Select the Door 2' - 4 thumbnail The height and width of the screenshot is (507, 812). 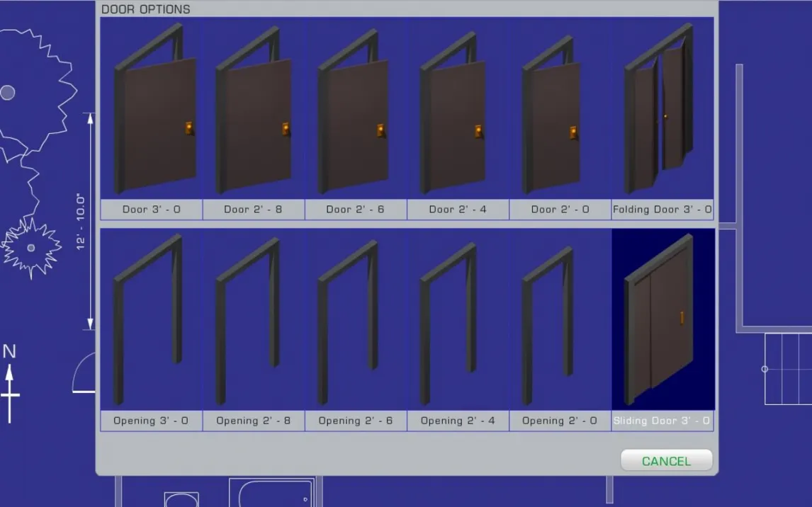[458, 109]
